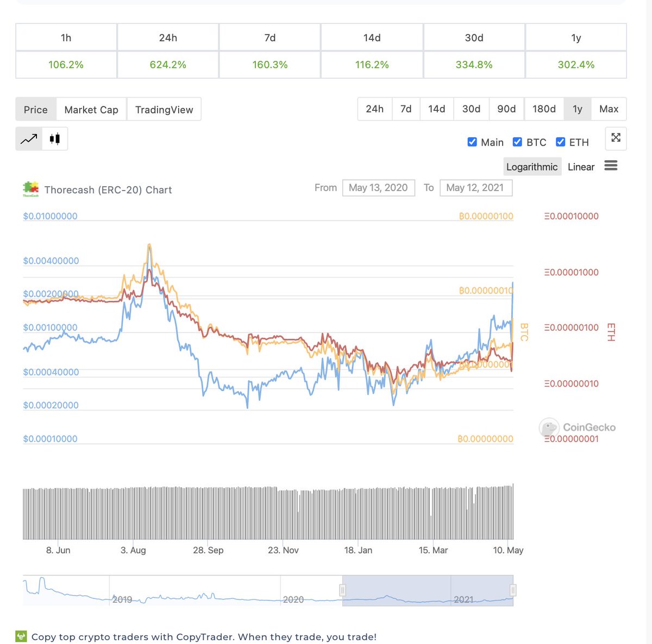
Task: Click the 14d change value 116.2%
Action: tap(372, 65)
